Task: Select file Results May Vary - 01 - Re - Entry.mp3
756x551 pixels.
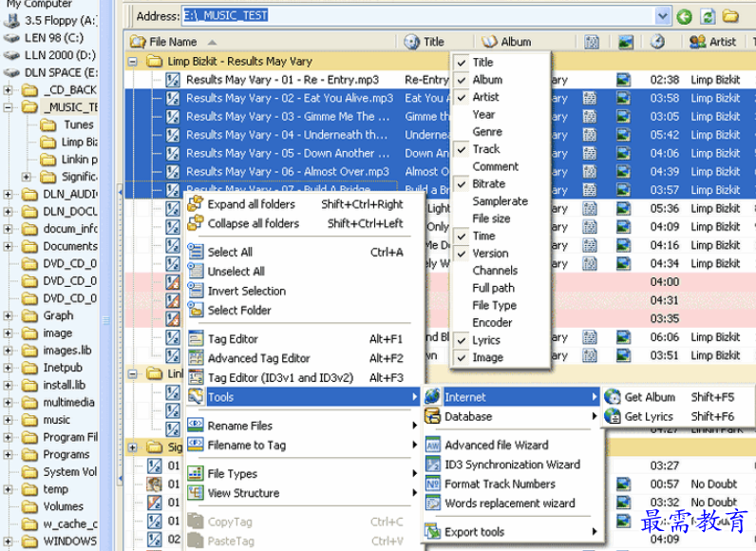Action: coord(282,80)
